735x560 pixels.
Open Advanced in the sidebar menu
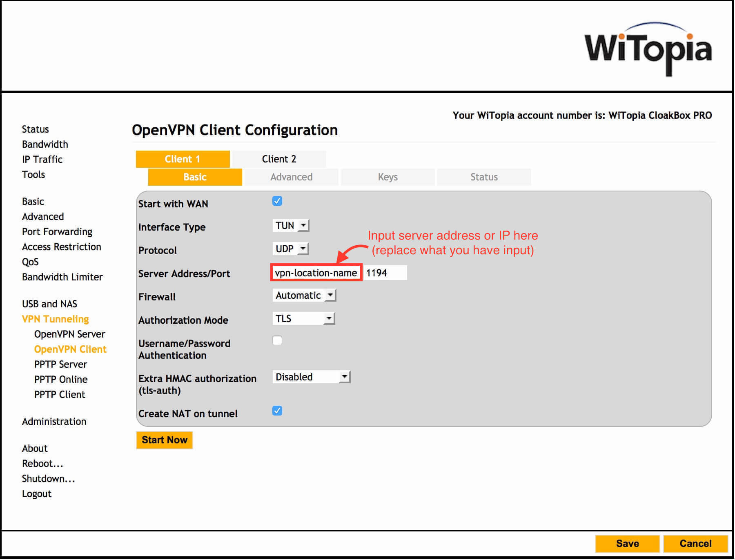[43, 217]
